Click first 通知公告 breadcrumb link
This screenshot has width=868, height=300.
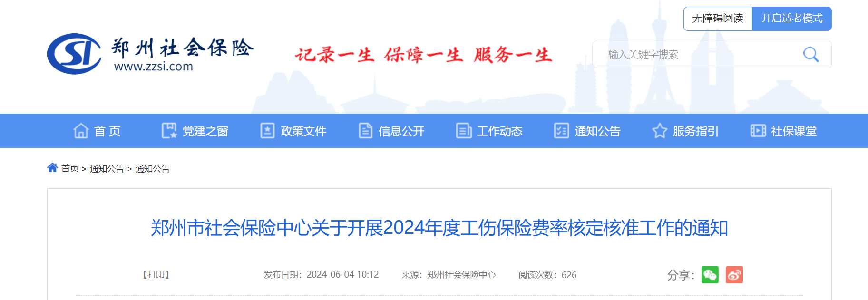[x=107, y=169]
